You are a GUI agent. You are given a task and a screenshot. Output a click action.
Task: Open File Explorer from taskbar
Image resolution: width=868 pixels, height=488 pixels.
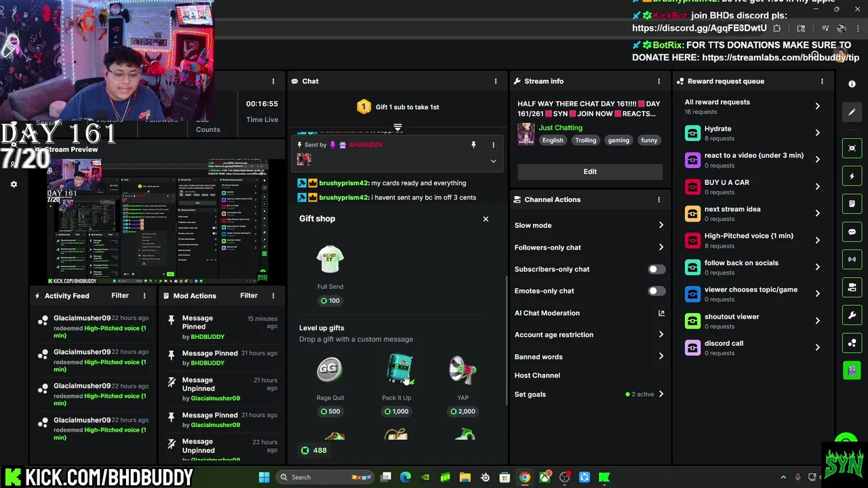tap(465, 477)
